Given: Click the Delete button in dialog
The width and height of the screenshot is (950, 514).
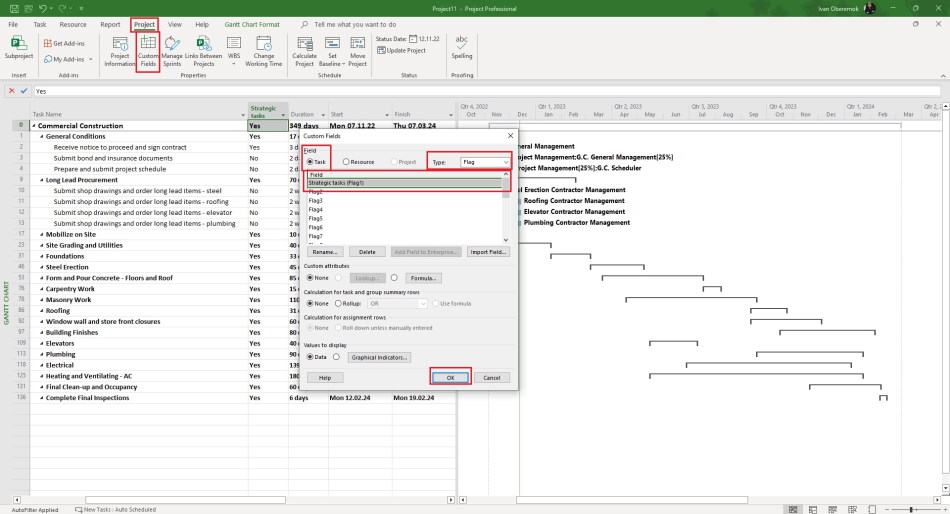Looking at the screenshot, I should click(367, 252).
